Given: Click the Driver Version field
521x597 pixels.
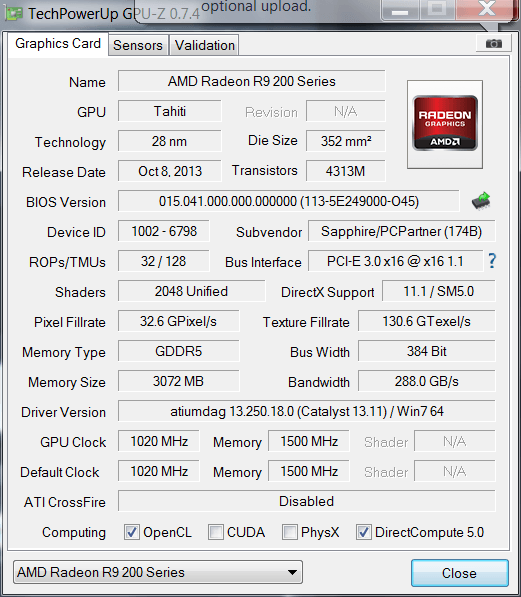Looking at the screenshot, I should [307, 411].
